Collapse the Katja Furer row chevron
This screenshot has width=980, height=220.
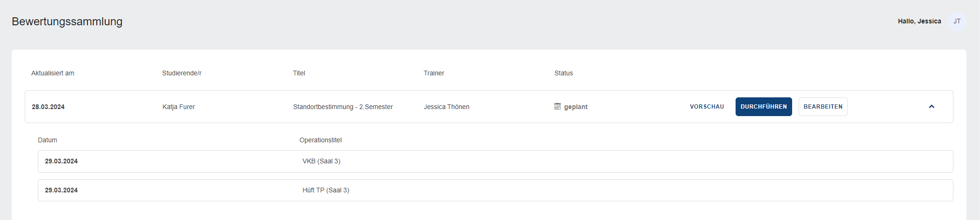pyautogui.click(x=931, y=107)
